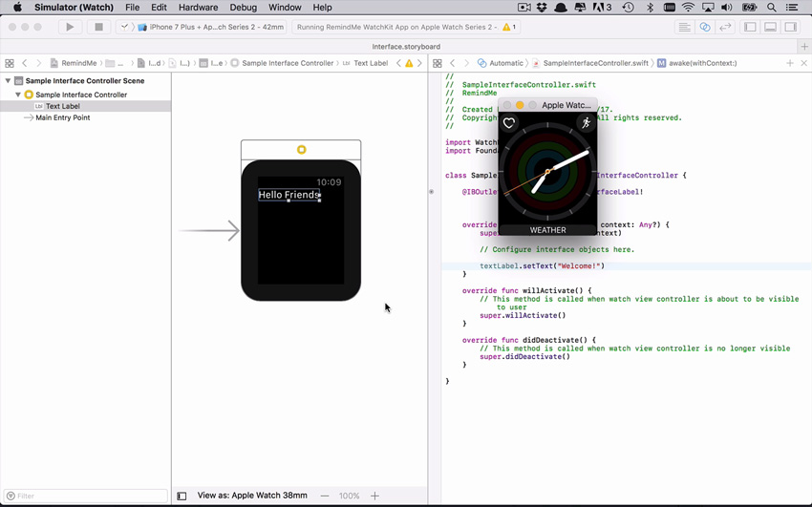The height and width of the screenshot is (507, 812).
Task: Open Spotlight search in menu bar
Action: 772,8
